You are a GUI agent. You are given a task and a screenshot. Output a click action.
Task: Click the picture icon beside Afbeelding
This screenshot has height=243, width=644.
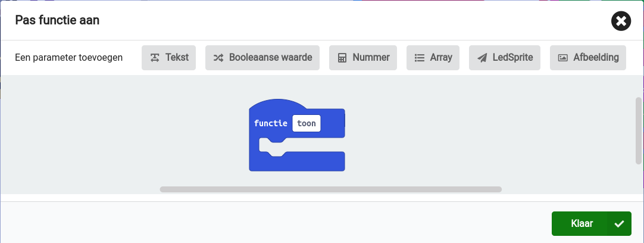[x=562, y=58]
